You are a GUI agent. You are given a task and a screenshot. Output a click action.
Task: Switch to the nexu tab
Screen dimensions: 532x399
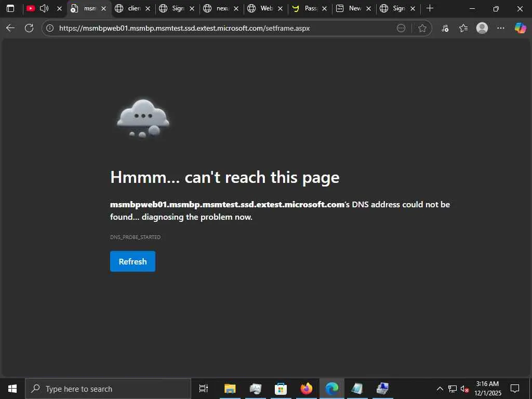pos(217,8)
